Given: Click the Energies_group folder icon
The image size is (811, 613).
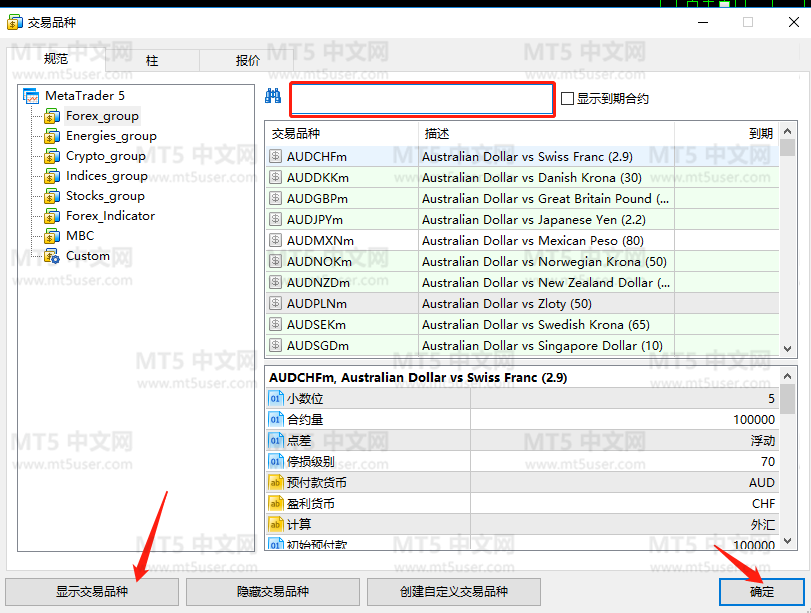Looking at the screenshot, I should click(52, 137).
